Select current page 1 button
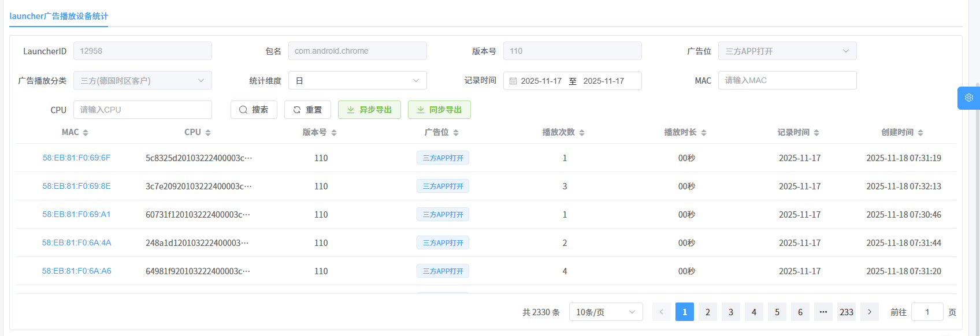 click(685, 312)
